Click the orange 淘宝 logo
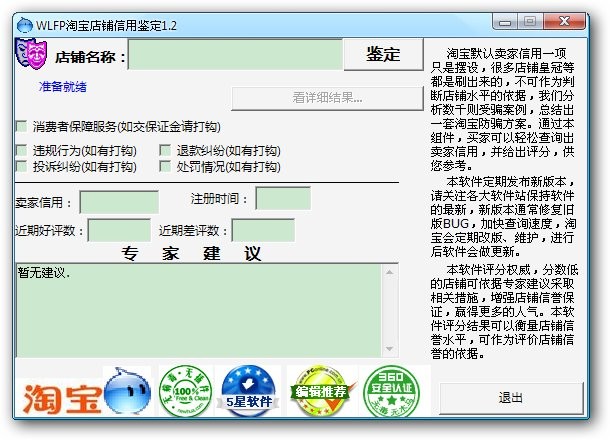Screen dimensions: 610x440 (61, 398)
